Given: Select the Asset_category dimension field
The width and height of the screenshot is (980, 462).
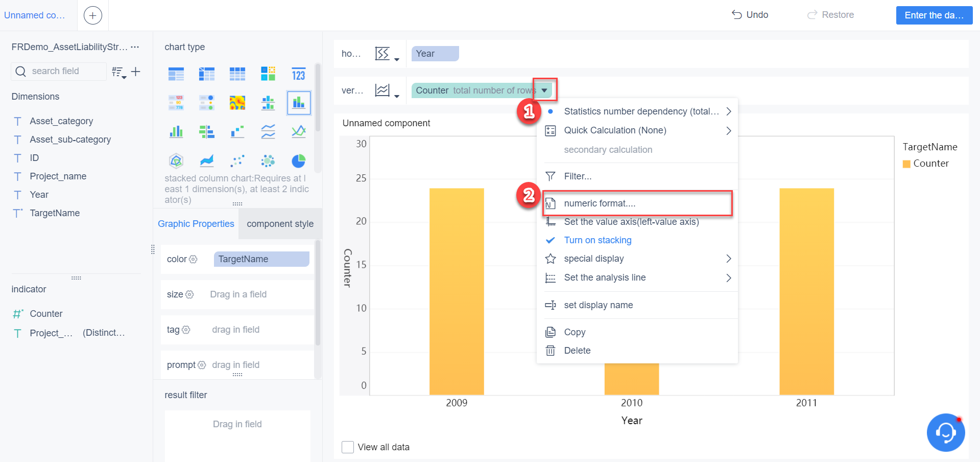Looking at the screenshot, I should [61, 121].
